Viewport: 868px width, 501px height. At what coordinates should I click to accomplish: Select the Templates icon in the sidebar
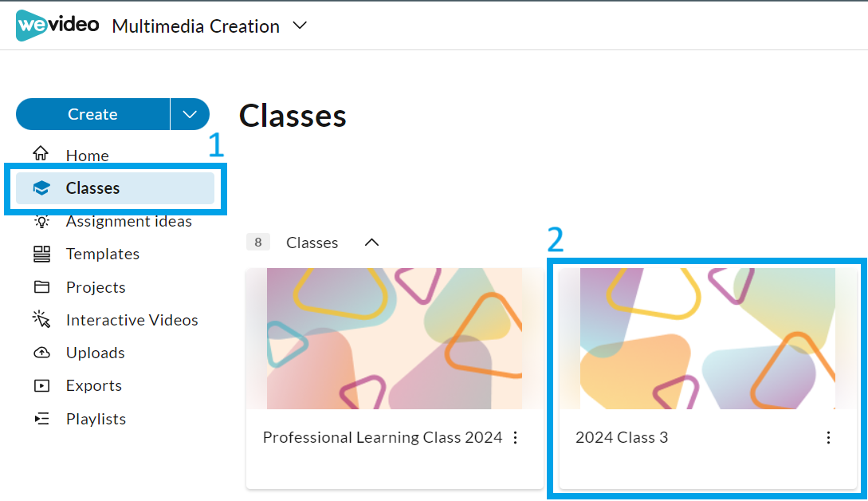41,254
